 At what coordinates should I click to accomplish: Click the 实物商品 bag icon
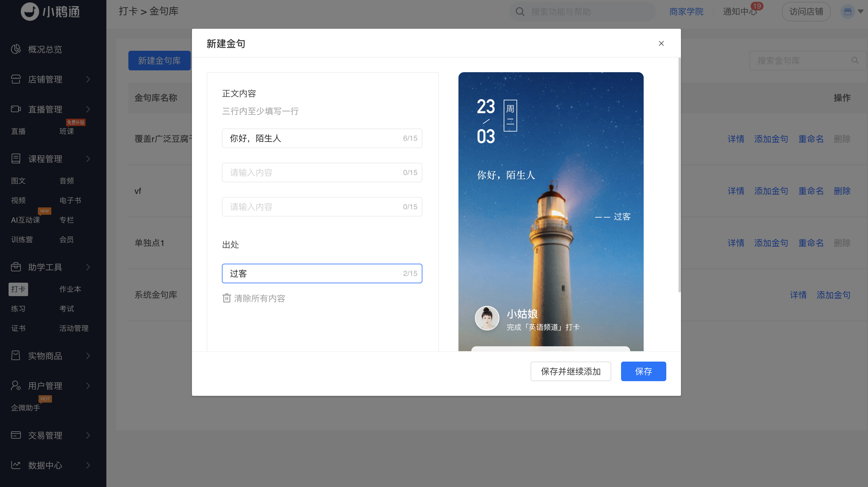pyautogui.click(x=16, y=355)
